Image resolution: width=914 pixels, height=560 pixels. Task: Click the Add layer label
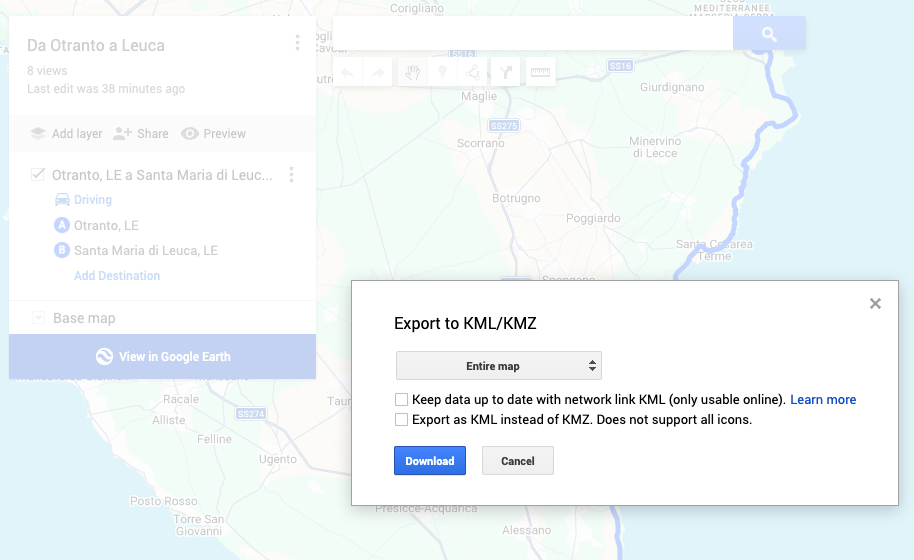click(x=77, y=133)
